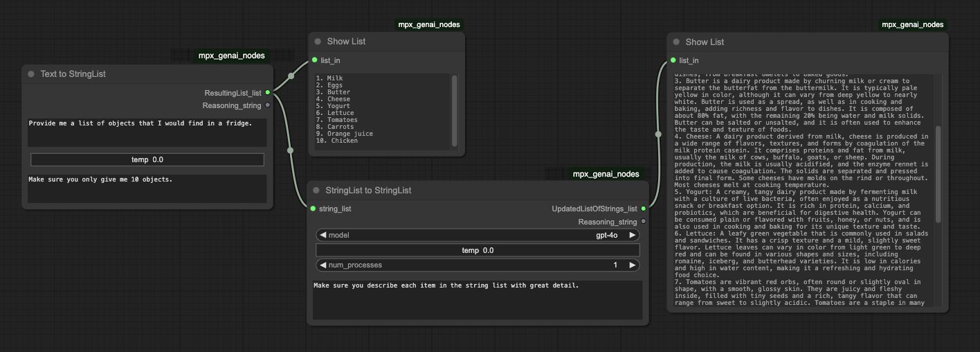Click '6. Lettuce' in the left list output
Screen dimensions: 980x352
click(335, 113)
